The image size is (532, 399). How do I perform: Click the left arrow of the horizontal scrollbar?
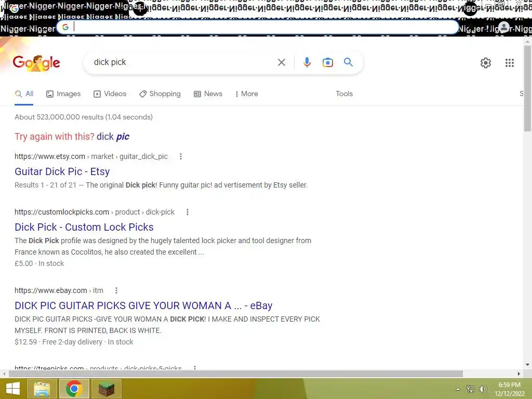[x=4, y=374]
